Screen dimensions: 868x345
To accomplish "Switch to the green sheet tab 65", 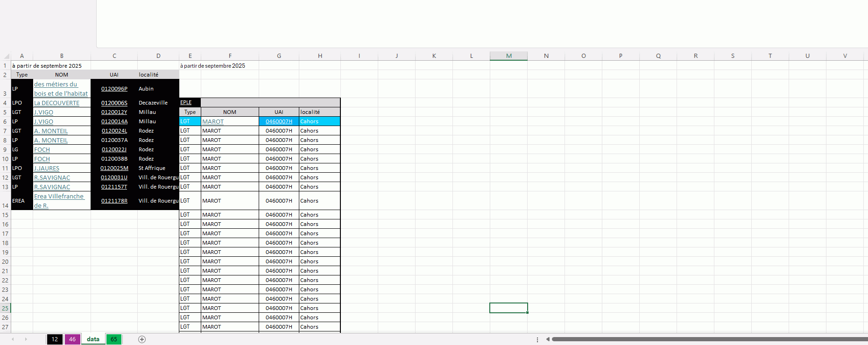I will point(113,339).
